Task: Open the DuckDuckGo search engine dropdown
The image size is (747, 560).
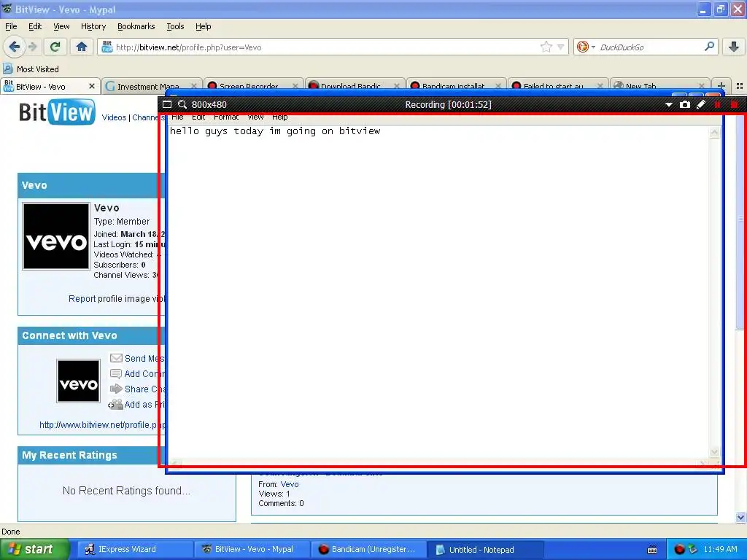Action: (x=585, y=47)
